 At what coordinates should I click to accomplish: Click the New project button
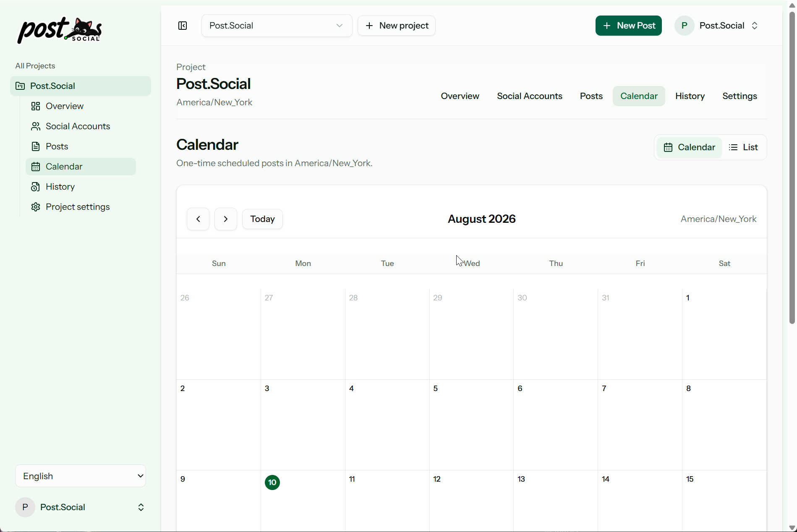[x=397, y=26]
